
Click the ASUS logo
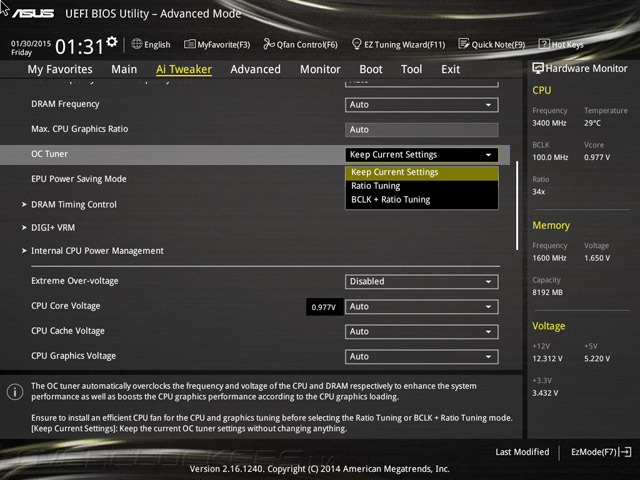[x=33, y=13]
